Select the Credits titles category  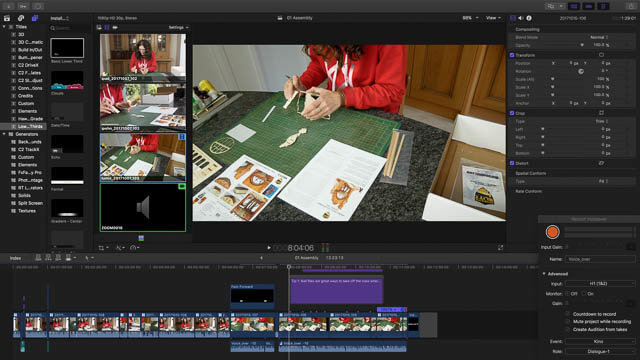[25, 96]
